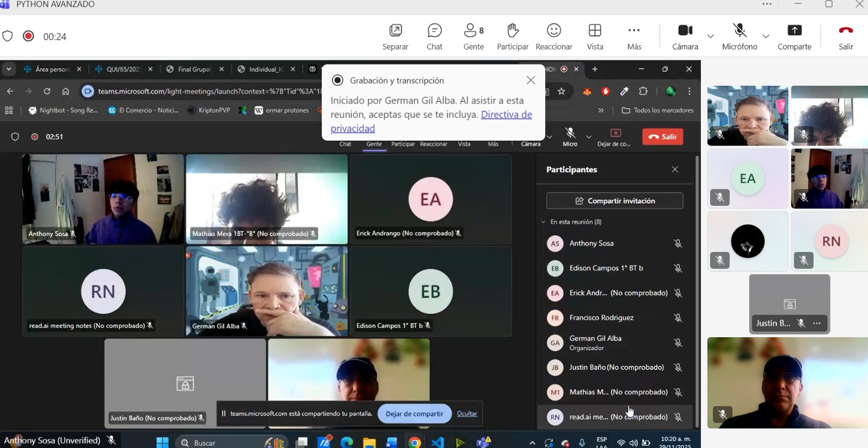Click the Ocultar link in sharing bar

(467, 414)
